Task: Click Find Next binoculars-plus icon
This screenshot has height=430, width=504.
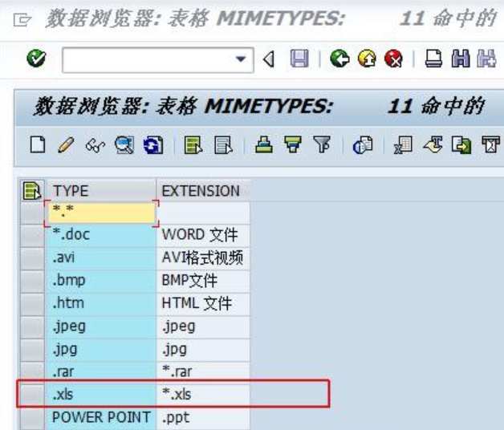Action: tap(486, 59)
